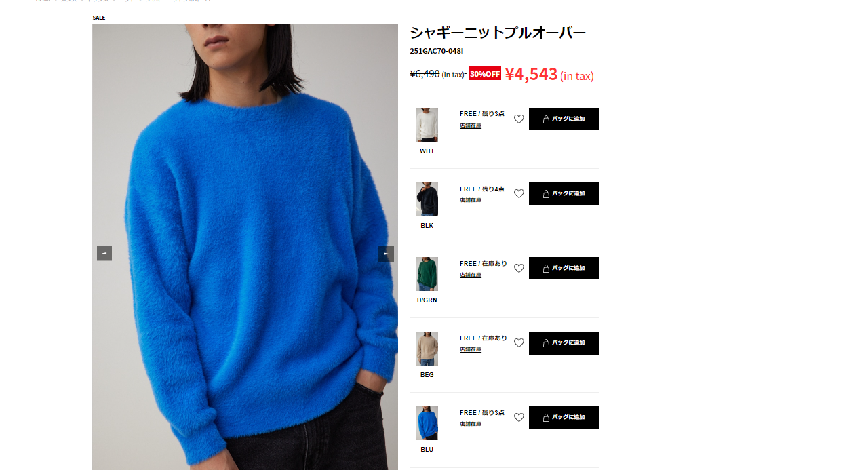Screen dimensions: 868x470
Task: Add BLK sweater to bag
Action: pos(564,194)
